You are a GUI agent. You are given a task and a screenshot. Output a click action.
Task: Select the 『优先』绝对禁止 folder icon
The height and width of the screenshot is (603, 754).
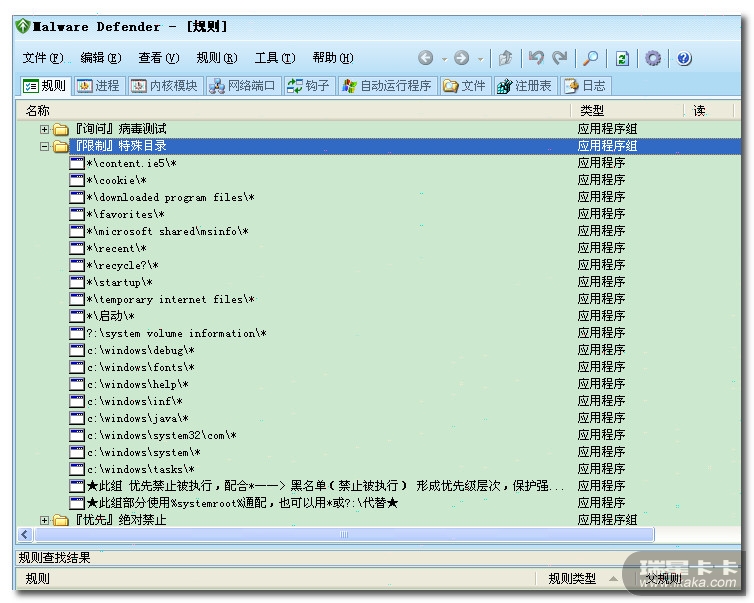(x=61, y=520)
